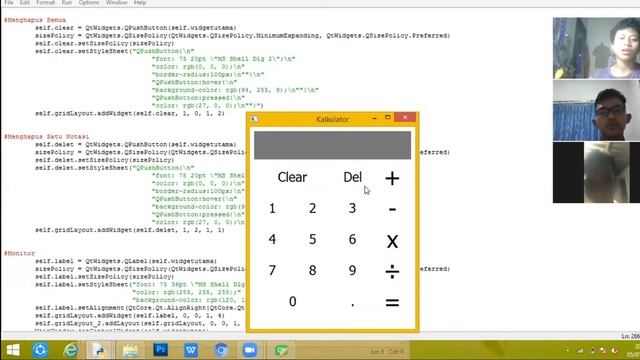Open the blue sync app in taskbar

coord(40,350)
